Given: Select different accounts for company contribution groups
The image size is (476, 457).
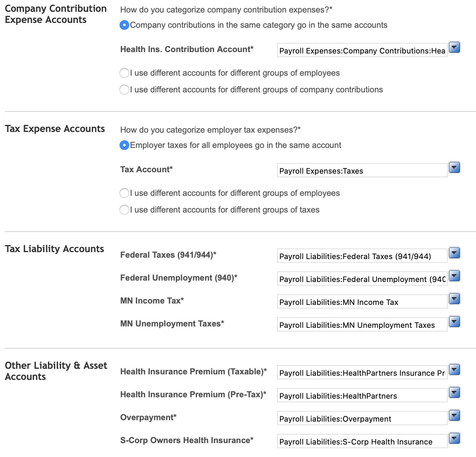Looking at the screenshot, I should point(124,90).
